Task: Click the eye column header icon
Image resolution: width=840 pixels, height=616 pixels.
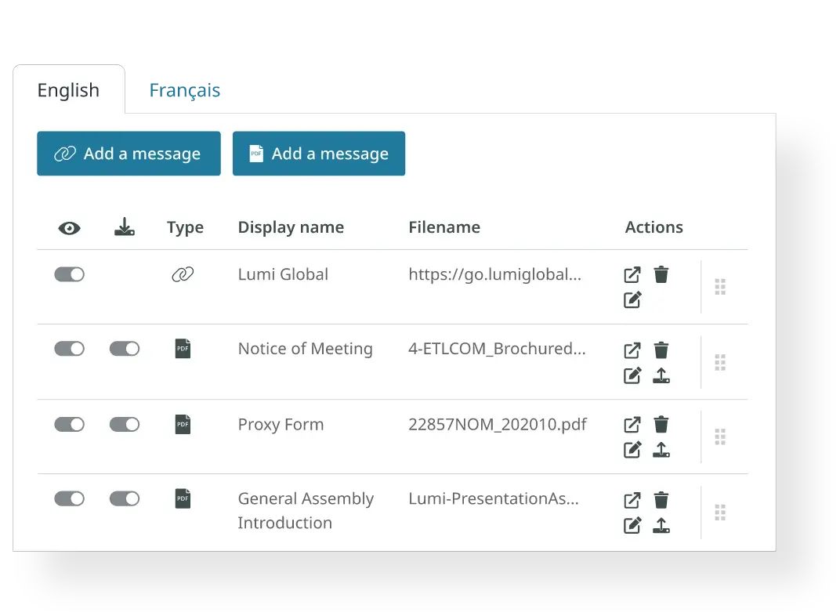Action: point(69,227)
